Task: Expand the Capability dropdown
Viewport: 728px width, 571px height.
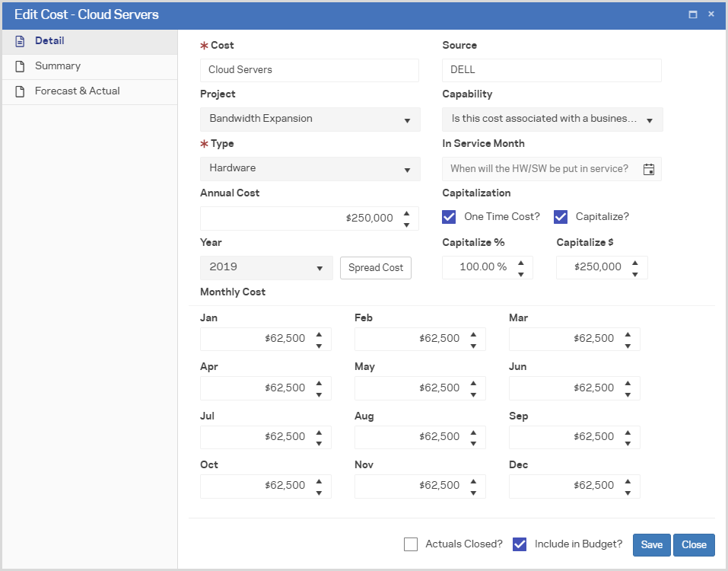Action: [x=552, y=120]
